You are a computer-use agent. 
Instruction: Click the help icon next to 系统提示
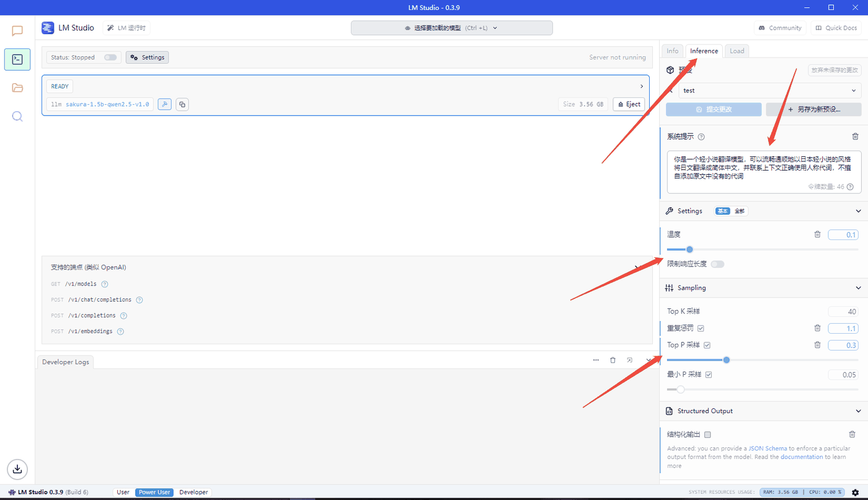click(701, 136)
